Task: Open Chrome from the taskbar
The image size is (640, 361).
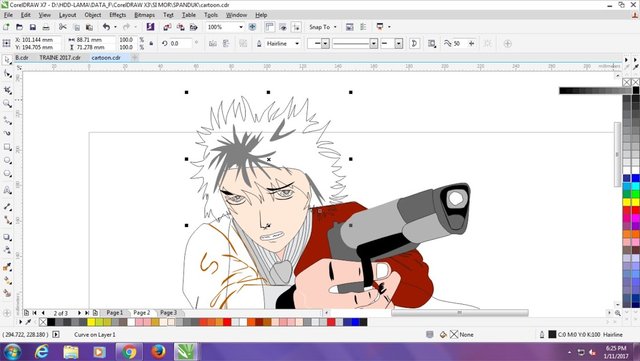Action: click(x=129, y=352)
